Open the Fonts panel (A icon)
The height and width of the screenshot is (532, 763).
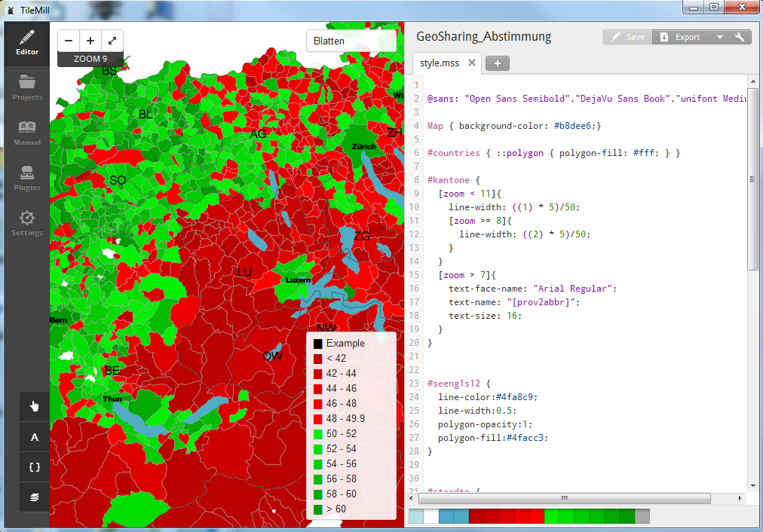(35, 437)
